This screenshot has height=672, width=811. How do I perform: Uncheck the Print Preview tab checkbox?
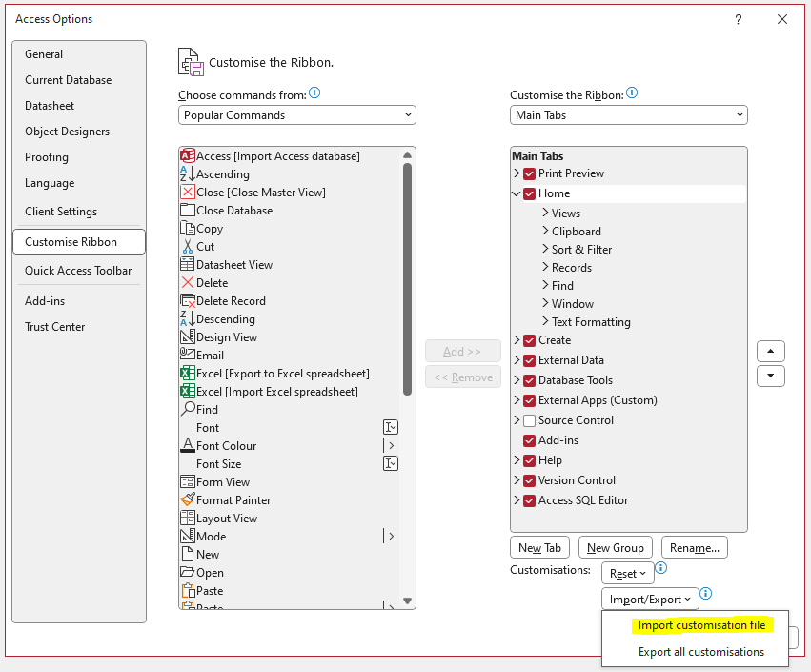(529, 173)
